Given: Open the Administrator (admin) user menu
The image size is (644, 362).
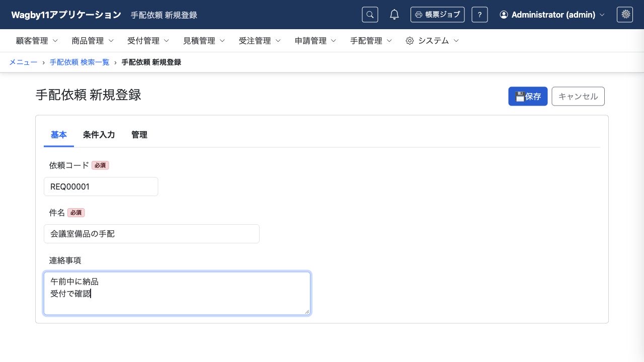Looking at the screenshot, I should tap(552, 15).
